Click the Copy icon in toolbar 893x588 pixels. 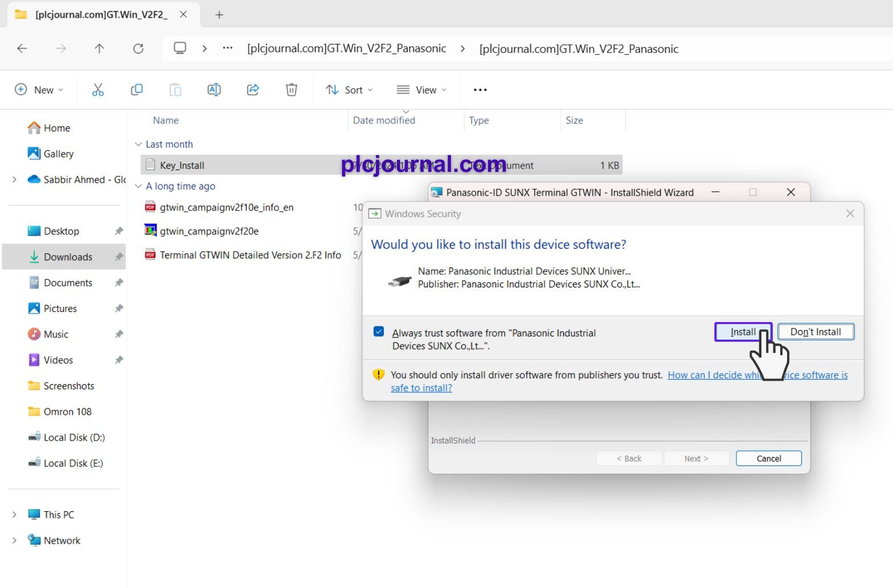(137, 90)
